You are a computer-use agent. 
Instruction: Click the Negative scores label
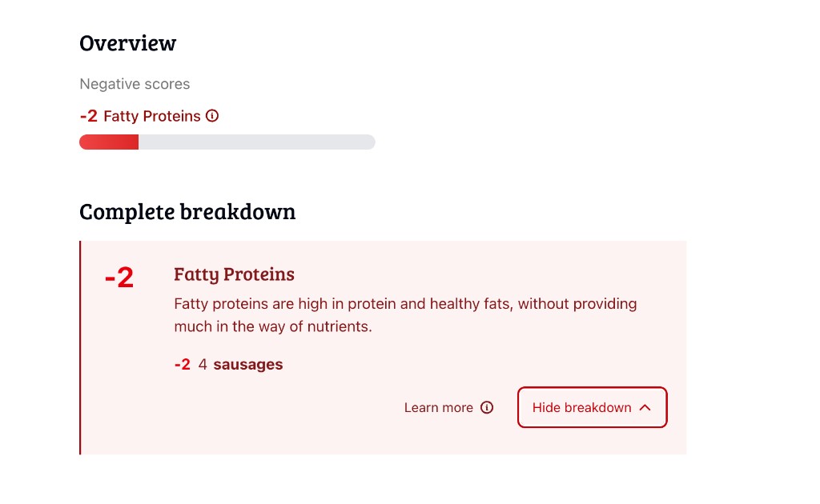[x=135, y=84]
